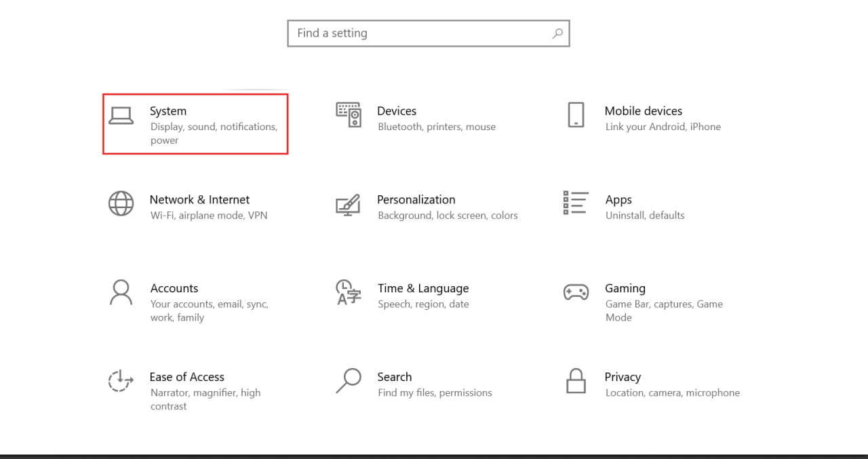
Task: Select the "Background, lock screen, colors" text
Action: coord(448,216)
